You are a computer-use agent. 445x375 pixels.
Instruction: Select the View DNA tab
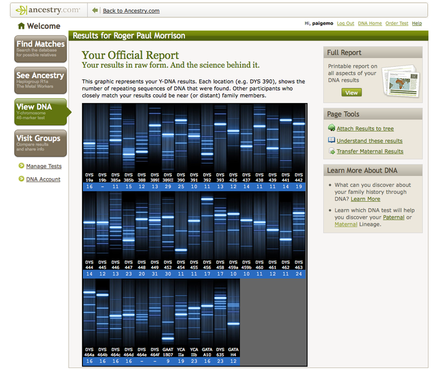pyautogui.click(x=42, y=112)
